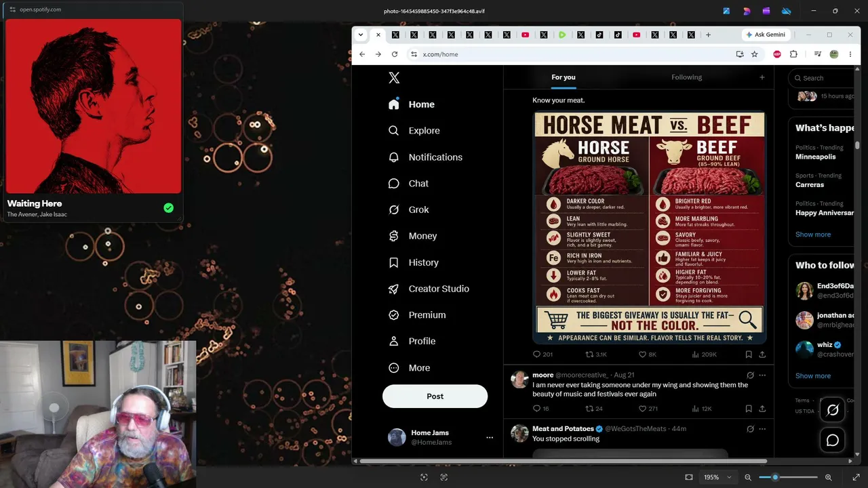Open the browser Extensions puzzle icon
The image size is (868, 488).
(793, 54)
